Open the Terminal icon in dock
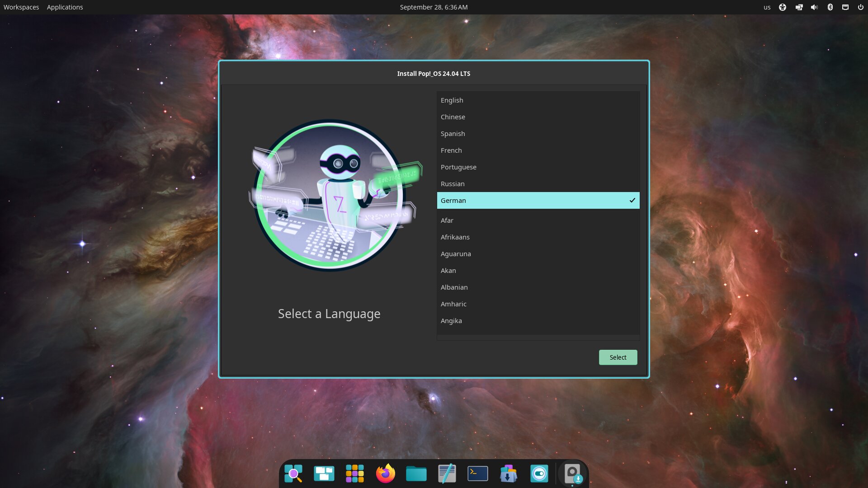The height and width of the screenshot is (488, 868). pos(478,474)
